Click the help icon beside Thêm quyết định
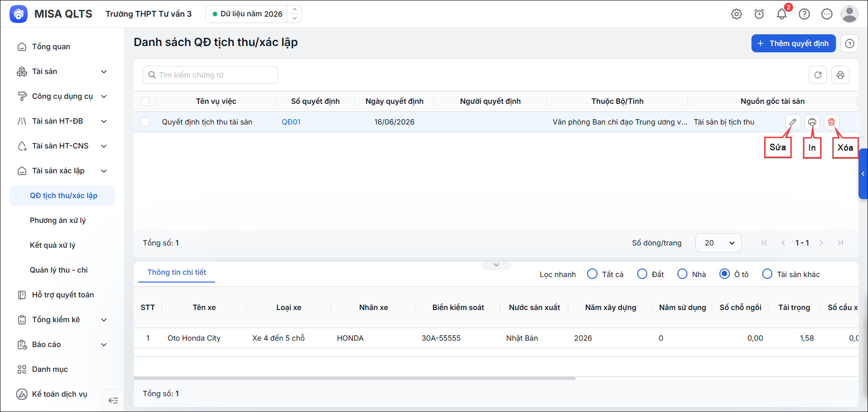The image size is (868, 412). point(849,43)
